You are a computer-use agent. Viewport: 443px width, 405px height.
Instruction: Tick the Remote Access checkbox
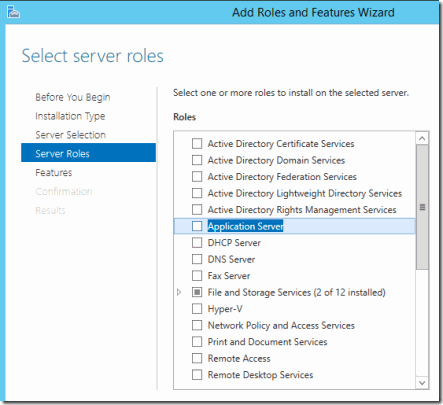pos(197,358)
